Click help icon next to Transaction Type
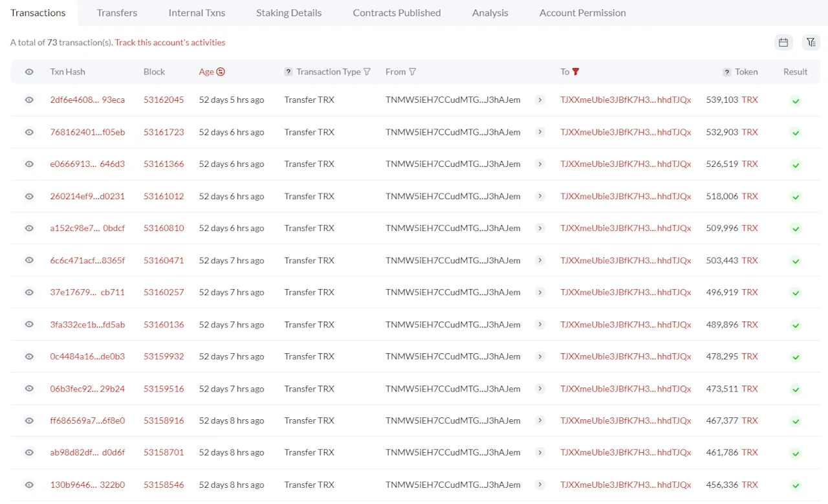The width and height of the screenshot is (828, 504). pyautogui.click(x=289, y=72)
